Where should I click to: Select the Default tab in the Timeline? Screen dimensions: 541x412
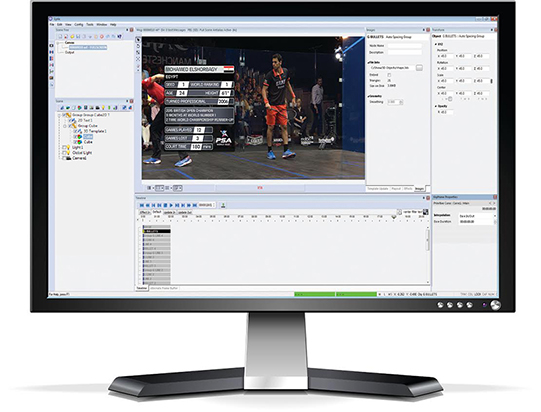point(157,212)
